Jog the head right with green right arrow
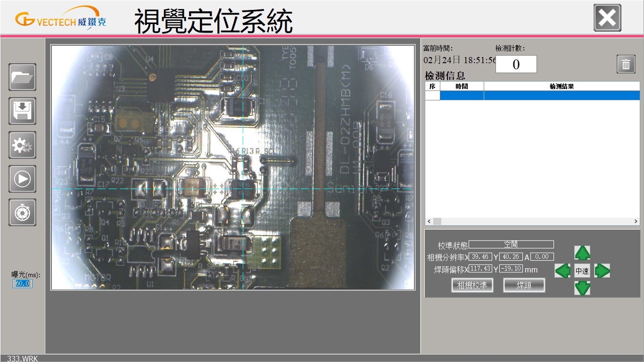644x362 pixels. point(601,271)
